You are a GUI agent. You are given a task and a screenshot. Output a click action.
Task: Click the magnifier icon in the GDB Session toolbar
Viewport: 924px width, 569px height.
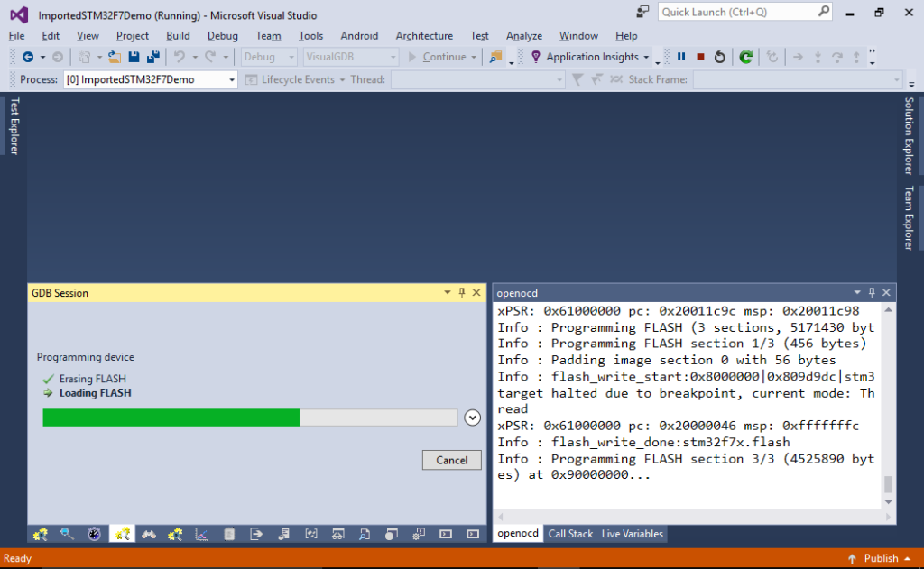67,533
